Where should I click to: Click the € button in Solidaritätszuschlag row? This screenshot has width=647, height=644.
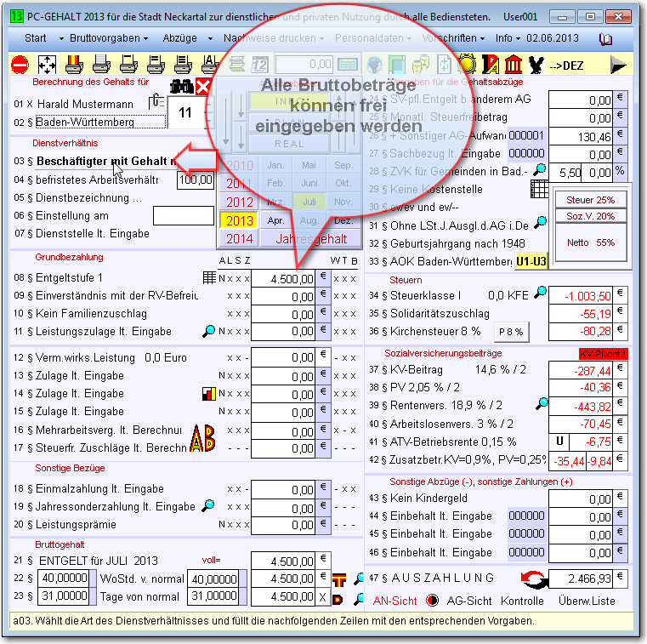pos(620,312)
